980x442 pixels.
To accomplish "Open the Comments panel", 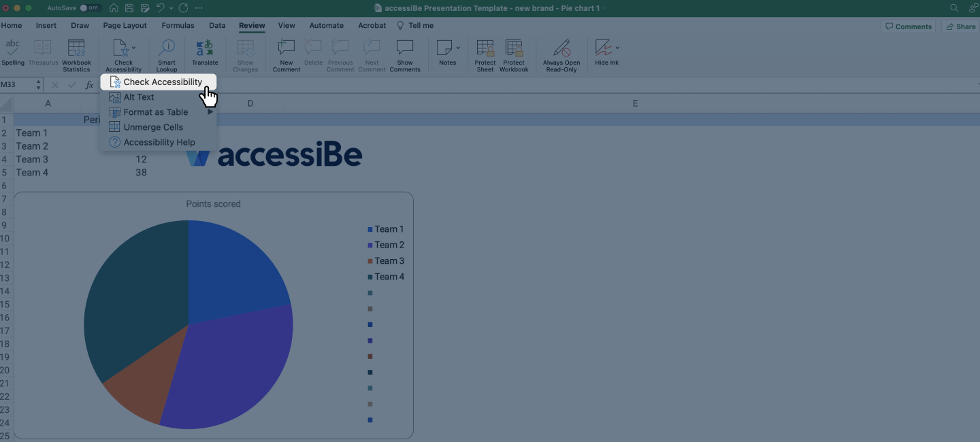I will tap(909, 26).
